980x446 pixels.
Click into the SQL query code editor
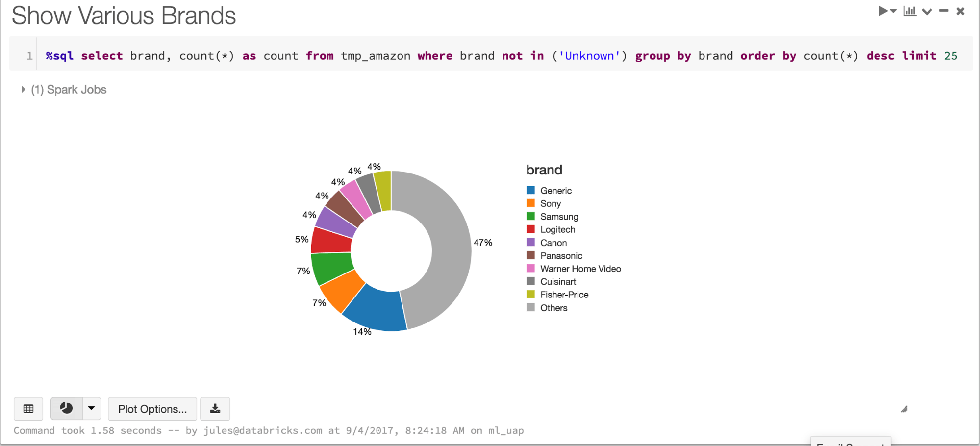point(502,56)
